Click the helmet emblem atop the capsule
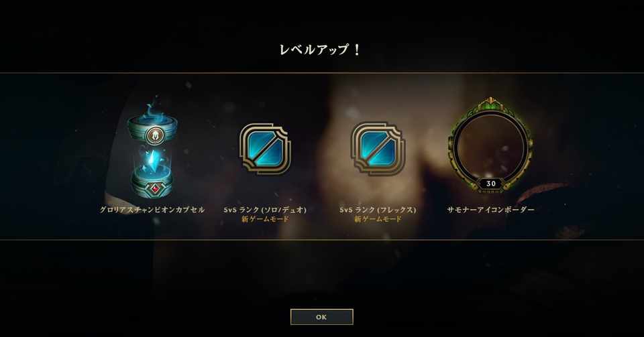This screenshot has height=337, width=644. pos(154,135)
